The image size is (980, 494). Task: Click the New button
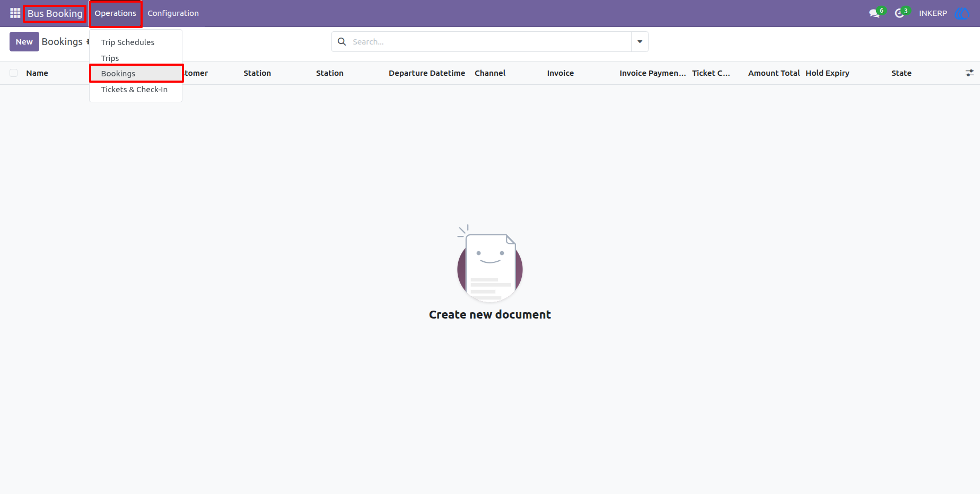coord(24,42)
